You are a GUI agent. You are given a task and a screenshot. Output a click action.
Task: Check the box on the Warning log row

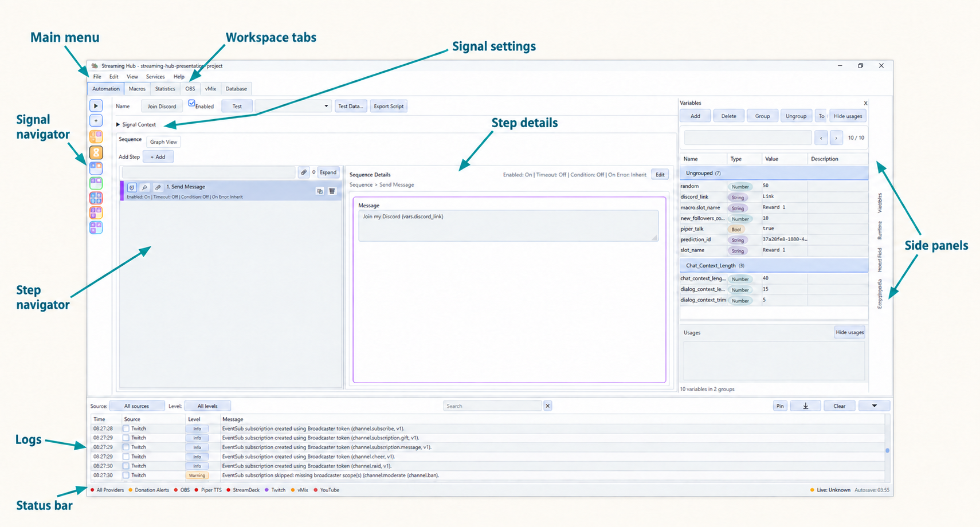point(126,475)
